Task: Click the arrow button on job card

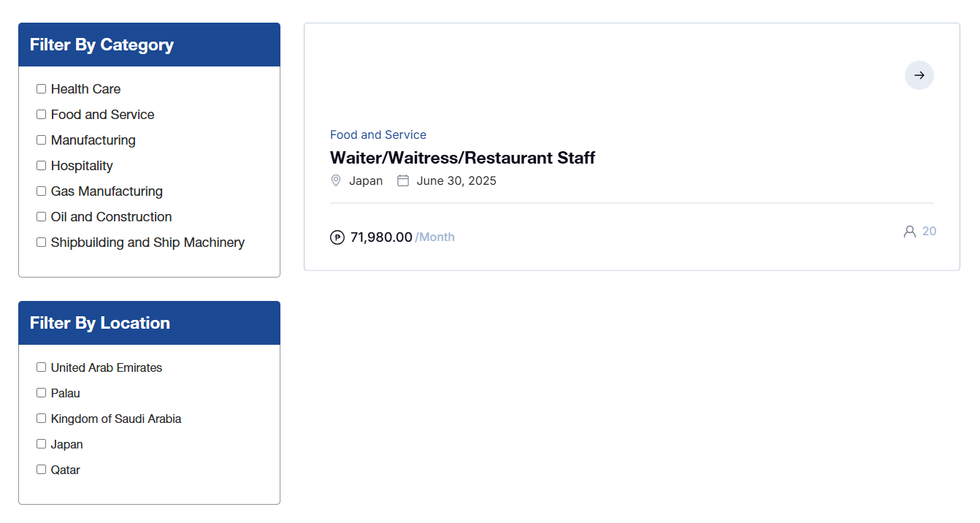Action: (x=919, y=75)
